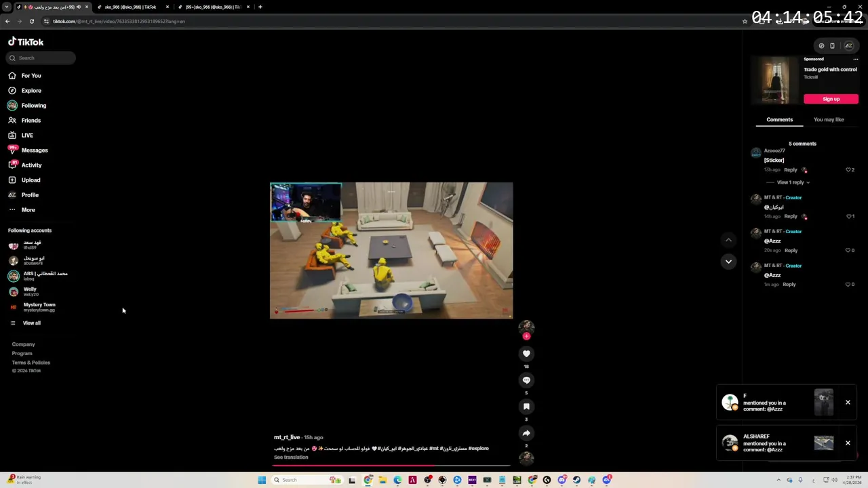Open account avatar menu at top right
The image size is (868, 488).
tap(848, 46)
